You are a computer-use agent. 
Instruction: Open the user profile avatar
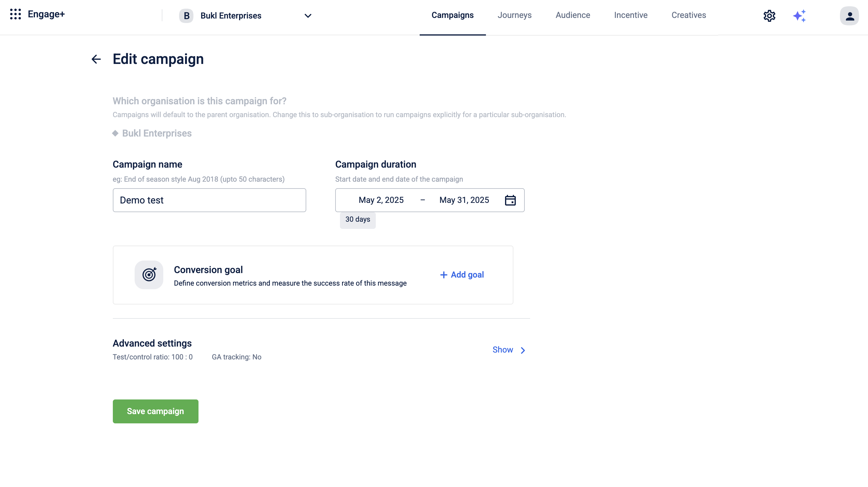point(849,16)
